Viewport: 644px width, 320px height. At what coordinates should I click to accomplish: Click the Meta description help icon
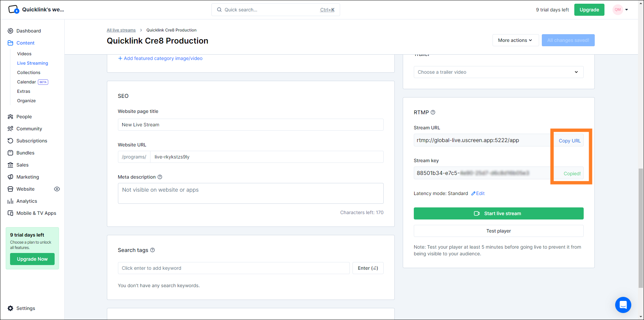tap(160, 177)
